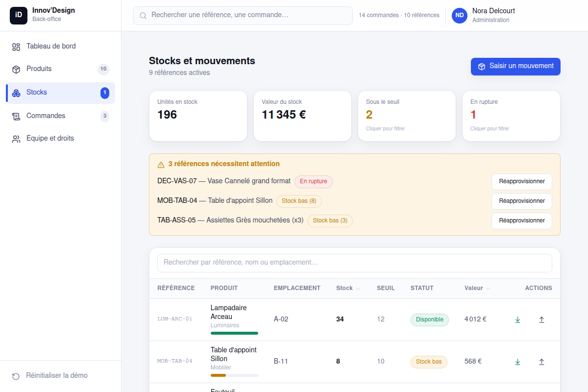Click Stock bas status pill in table

[x=429, y=362]
